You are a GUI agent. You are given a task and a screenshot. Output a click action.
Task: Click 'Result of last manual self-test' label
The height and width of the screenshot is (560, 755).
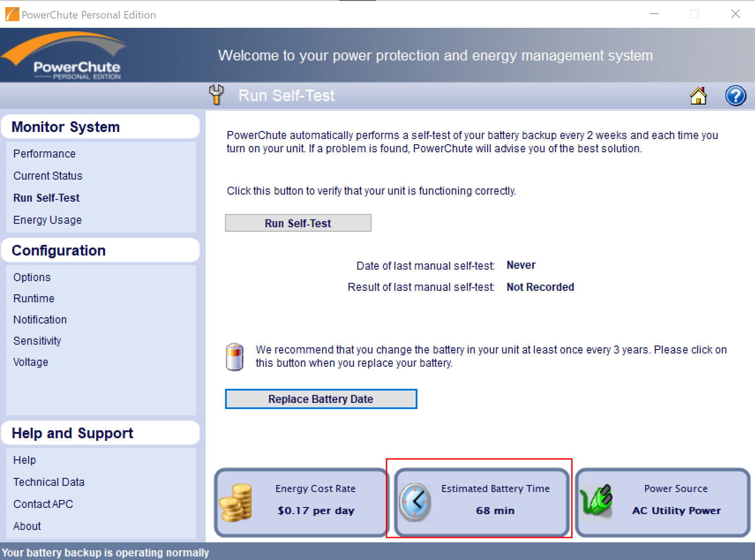point(421,287)
